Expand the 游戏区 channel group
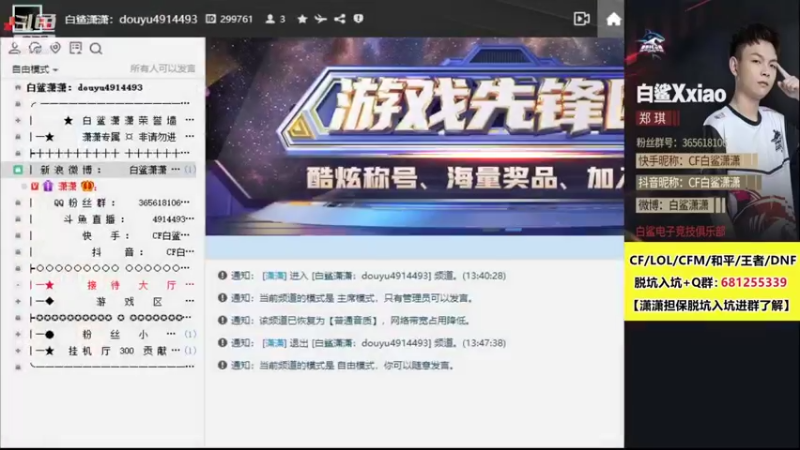The width and height of the screenshot is (800, 450). pyautogui.click(x=18, y=302)
